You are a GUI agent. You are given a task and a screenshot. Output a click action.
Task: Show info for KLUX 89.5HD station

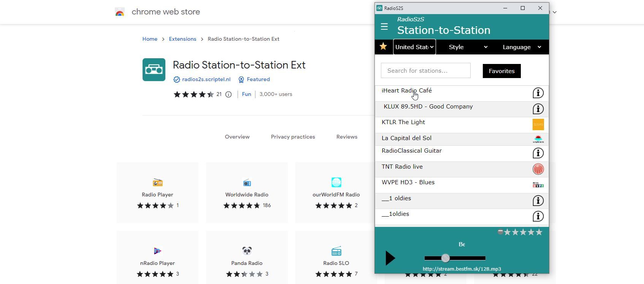538,109
